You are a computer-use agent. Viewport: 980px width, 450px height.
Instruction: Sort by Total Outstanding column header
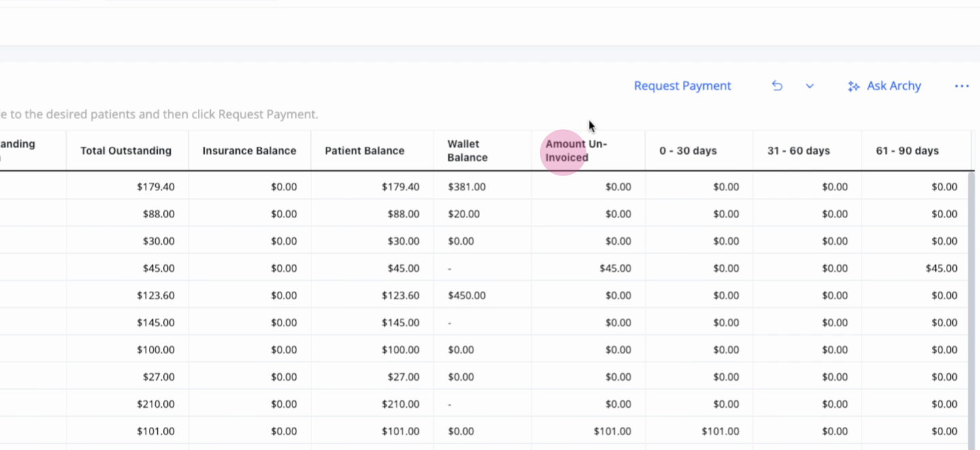(126, 151)
